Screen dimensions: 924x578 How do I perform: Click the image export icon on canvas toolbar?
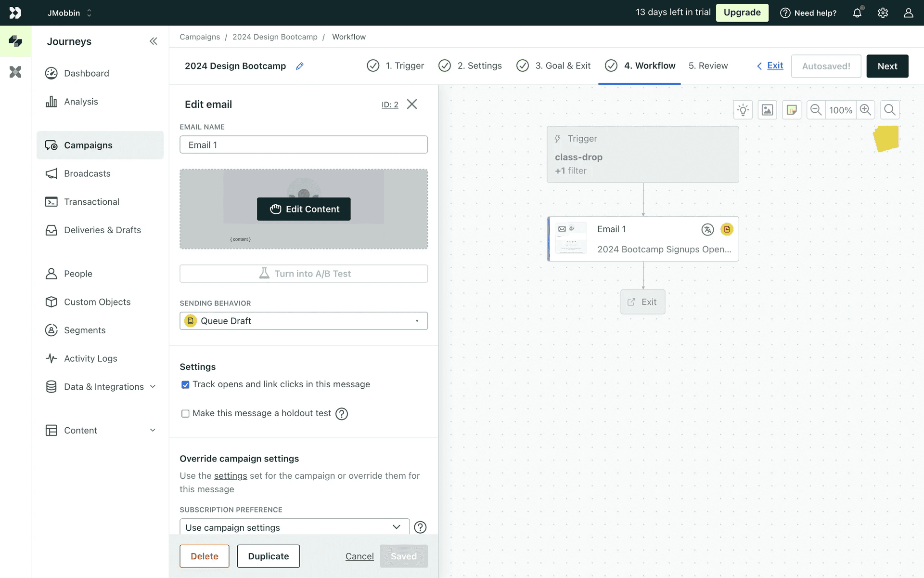pyautogui.click(x=767, y=110)
